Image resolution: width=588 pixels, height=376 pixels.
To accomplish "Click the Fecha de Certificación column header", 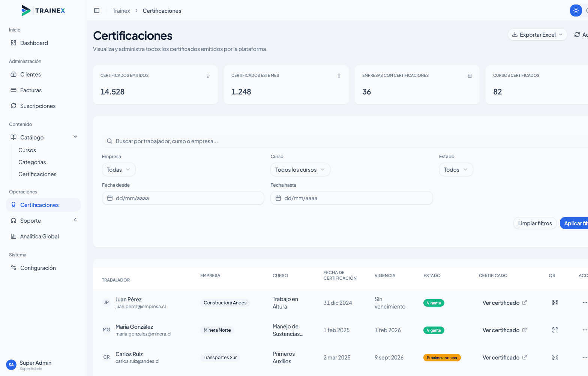I will click(340, 276).
